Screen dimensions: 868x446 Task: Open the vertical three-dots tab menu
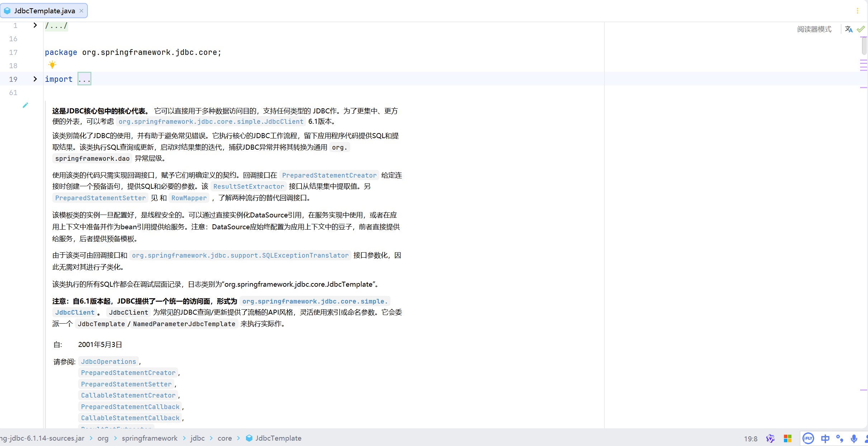(x=857, y=11)
